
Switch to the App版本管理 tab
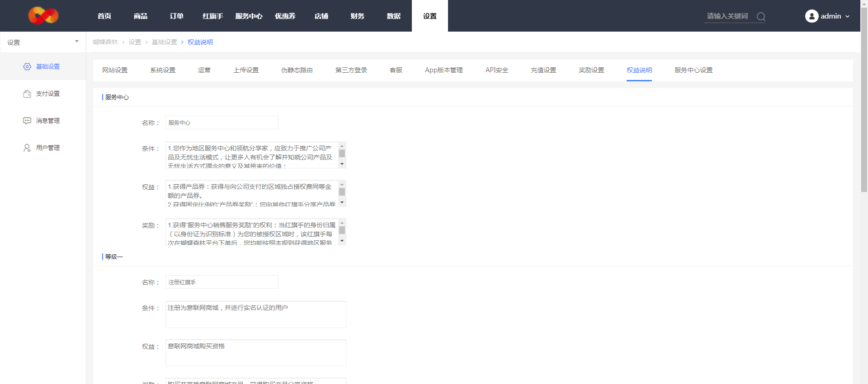point(444,70)
